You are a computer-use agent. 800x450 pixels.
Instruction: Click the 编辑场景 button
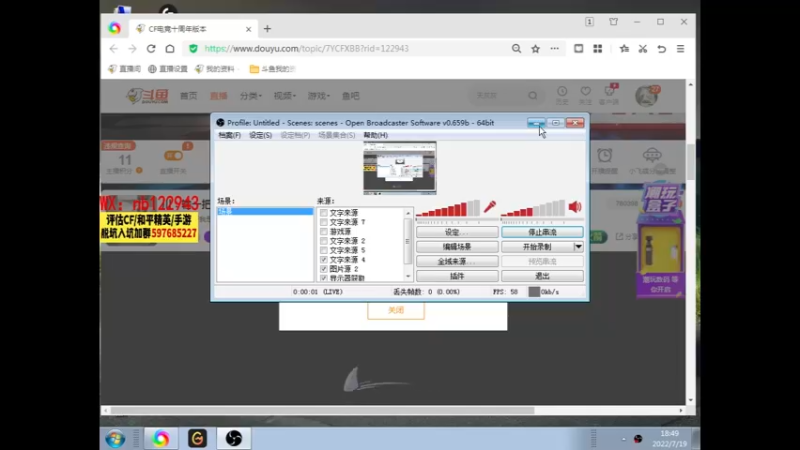coord(457,246)
